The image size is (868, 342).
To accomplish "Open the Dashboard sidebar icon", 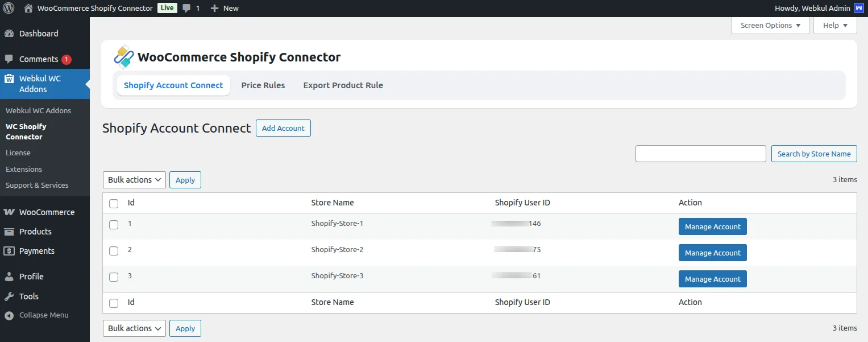I will click(x=9, y=34).
